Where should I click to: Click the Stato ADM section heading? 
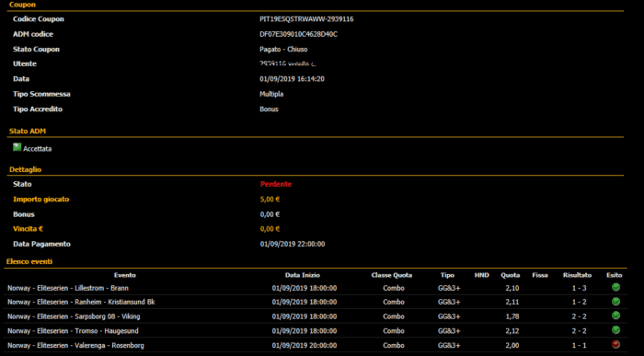click(28, 132)
